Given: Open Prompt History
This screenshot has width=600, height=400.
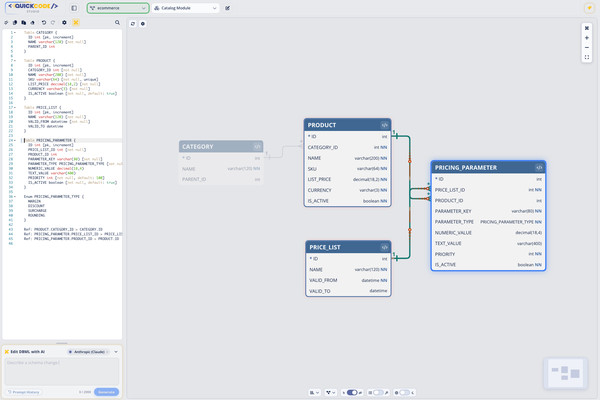Looking at the screenshot, I should (24, 392).
